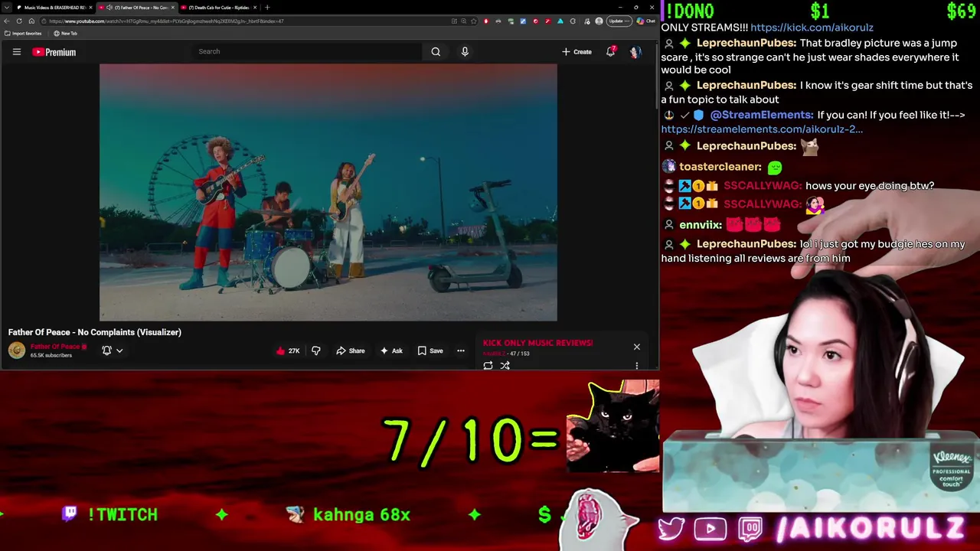Share the video via the Share button

(x=351, y=350)
